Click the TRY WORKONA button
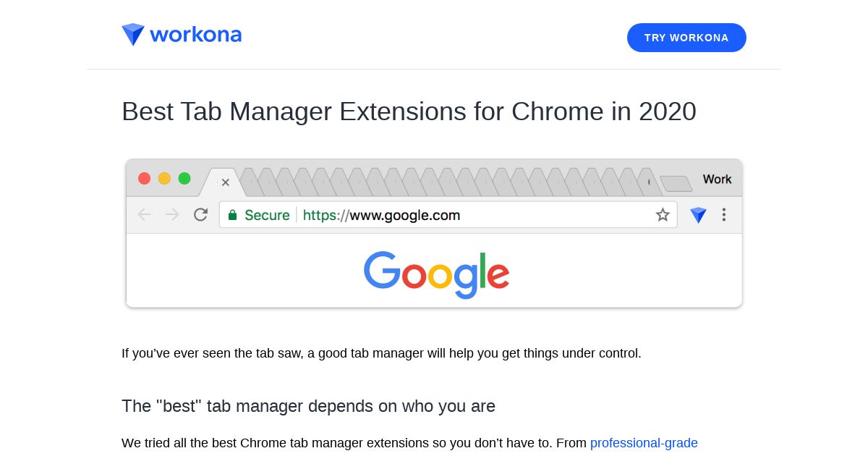This screenshot has height=456, width=868. point(686,38)
